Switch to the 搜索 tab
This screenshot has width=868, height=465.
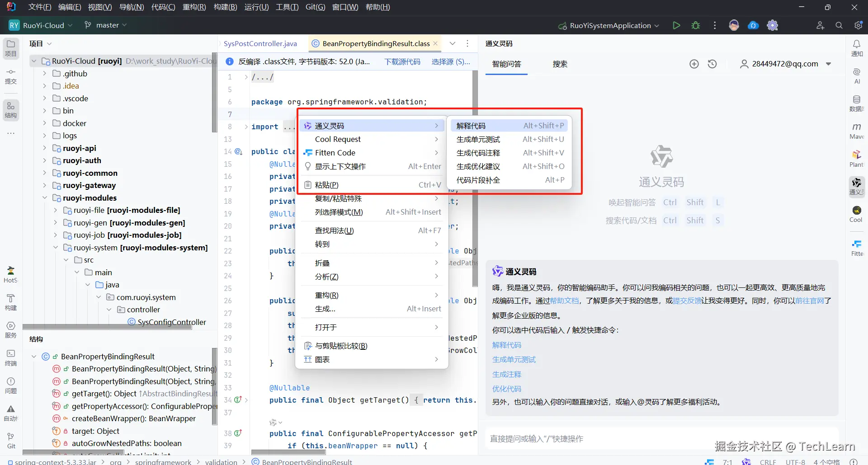click(560, 64)
